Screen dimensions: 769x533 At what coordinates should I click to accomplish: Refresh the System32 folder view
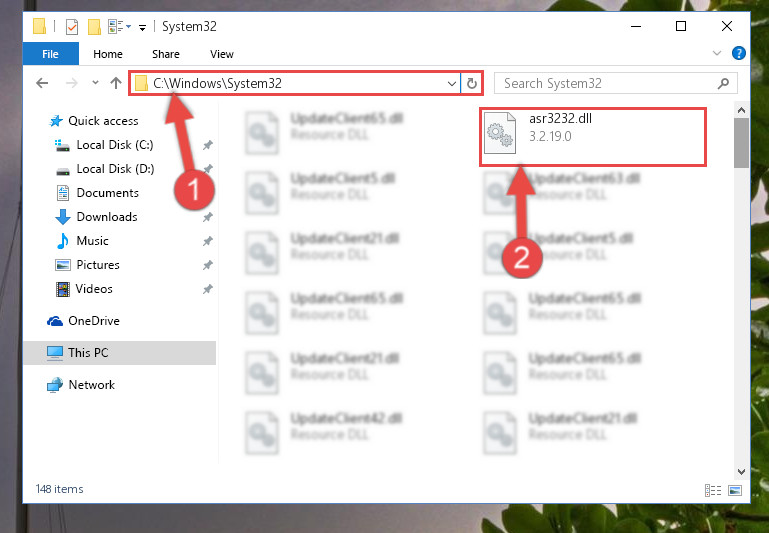pyautogui.click(x=472, y=83)
